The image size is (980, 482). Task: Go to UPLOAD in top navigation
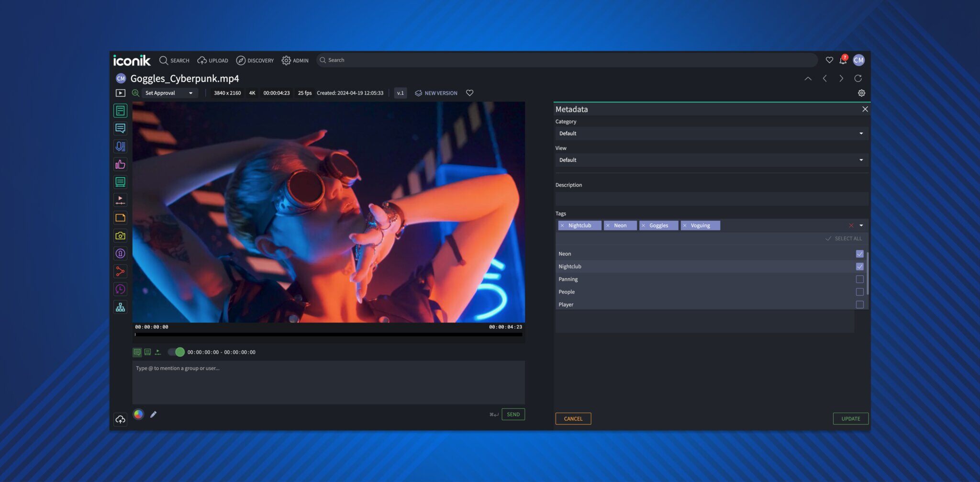212,60
